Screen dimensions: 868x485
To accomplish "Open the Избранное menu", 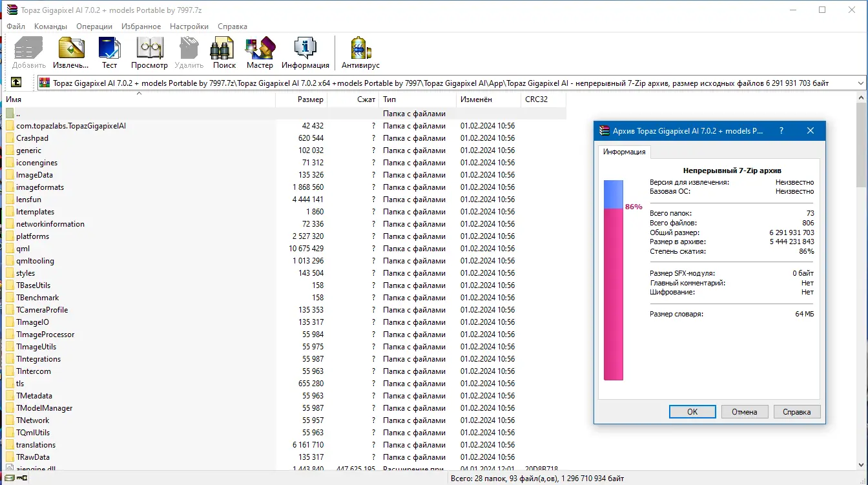I will pyautogui.click(x=141, y=26).
